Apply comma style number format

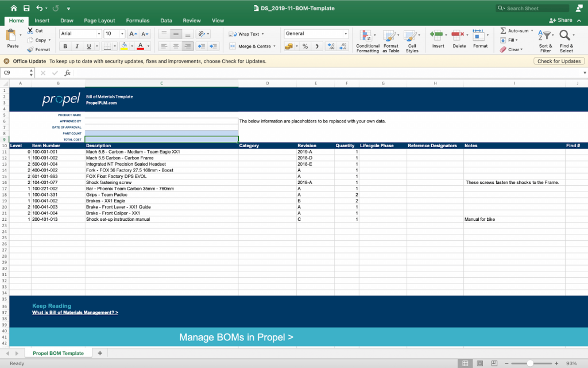317,46
